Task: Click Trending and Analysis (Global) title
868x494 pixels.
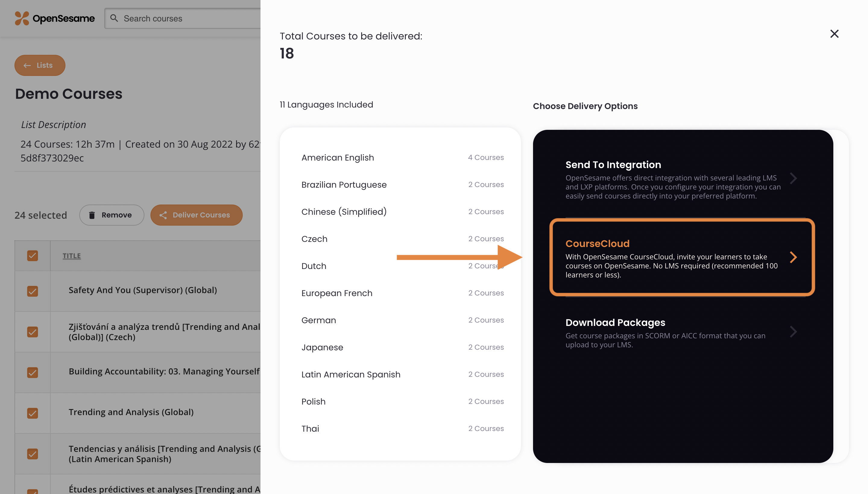Action: pyautogui.click(x=131, y=412)
